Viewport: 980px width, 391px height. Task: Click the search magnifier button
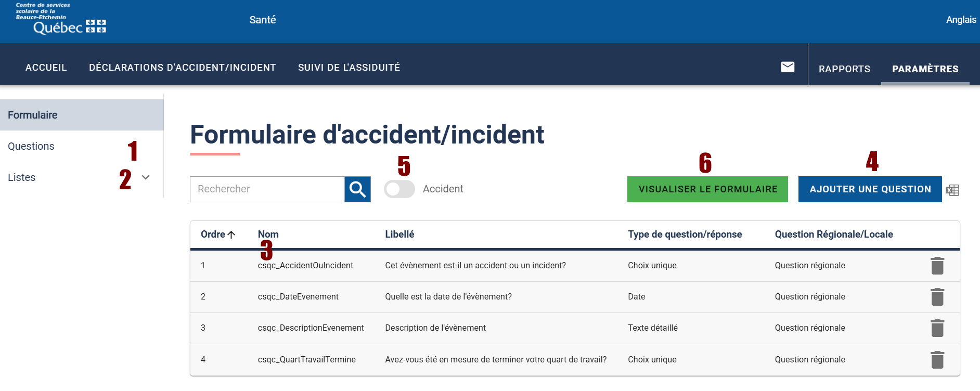tap(357, 189)
